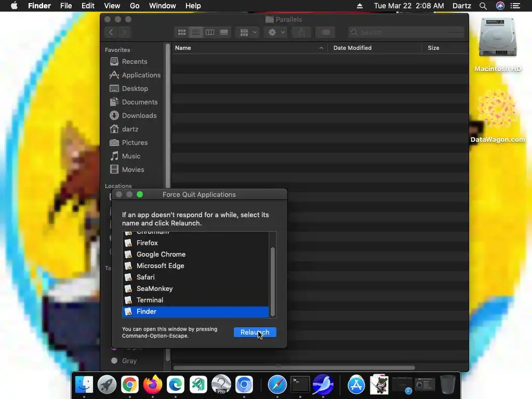Open Recents in the sidebar
532x399 pixels.
click(134, 61)
